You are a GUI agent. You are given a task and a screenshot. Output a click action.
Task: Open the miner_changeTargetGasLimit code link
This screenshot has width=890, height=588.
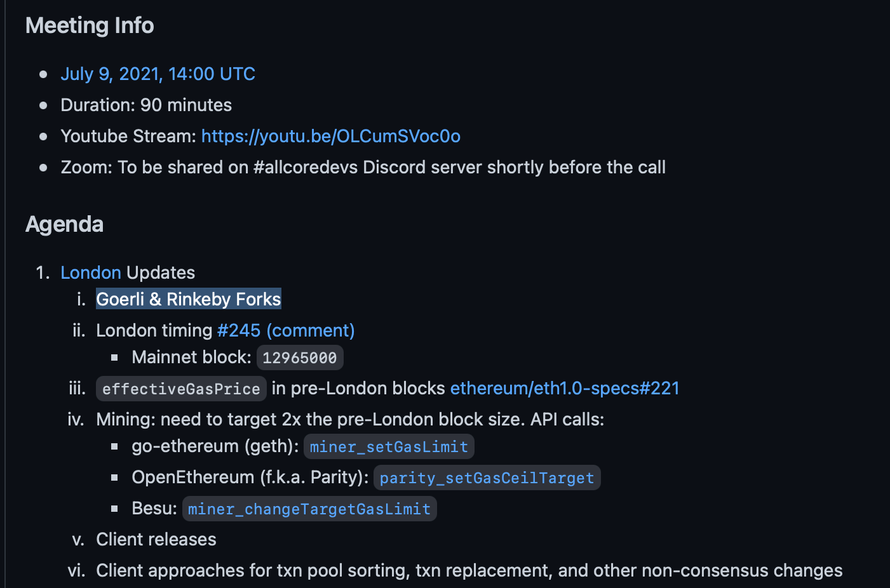[x=309, y=509]
